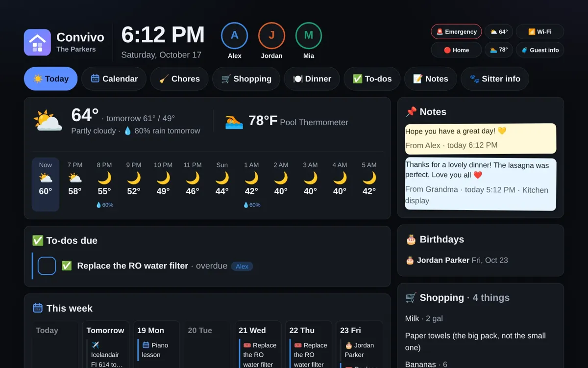The image size is (588, 368).
Task: Open Jordan Parker birthday event on 23 Fri
Action: click(359, 350)
